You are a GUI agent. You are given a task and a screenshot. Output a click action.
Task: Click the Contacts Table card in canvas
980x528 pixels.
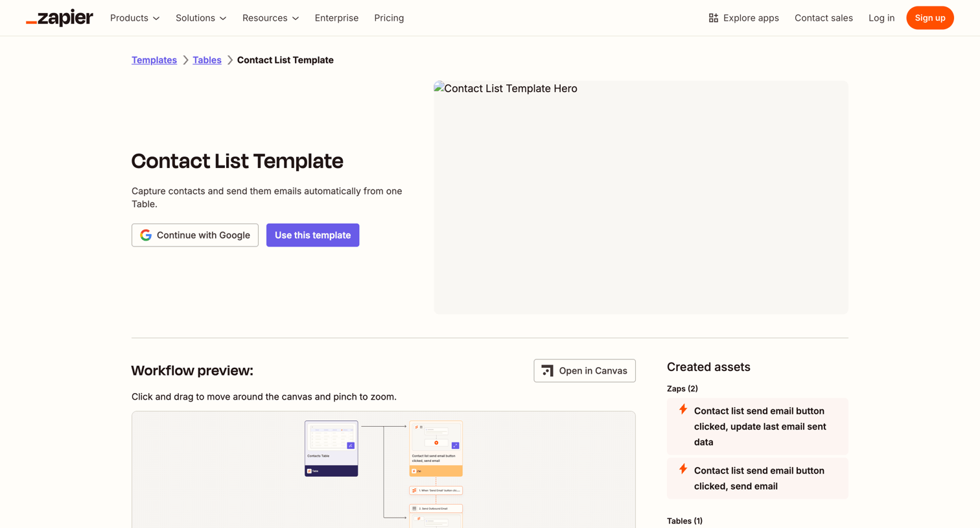click(x=331, y=448)
